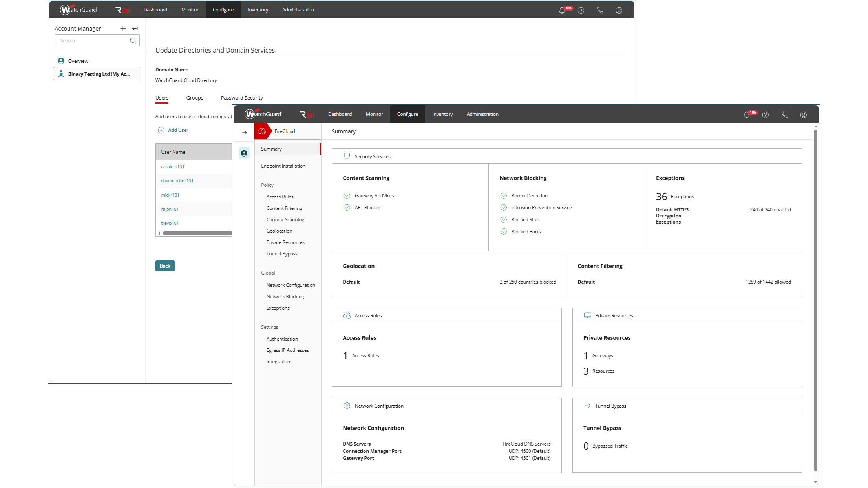Open Content Filtering in sidebar
Screen dimensions: 868x488
point(284,208)
